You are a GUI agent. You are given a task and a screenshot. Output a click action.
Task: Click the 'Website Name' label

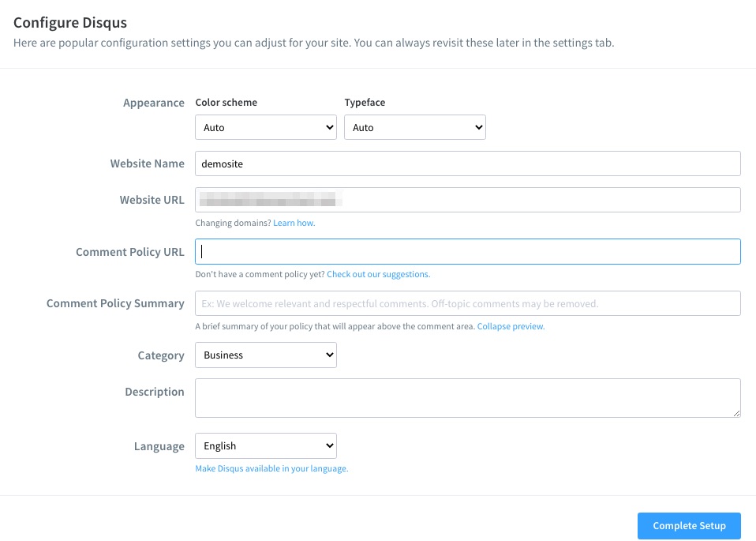tap(148, 163)
